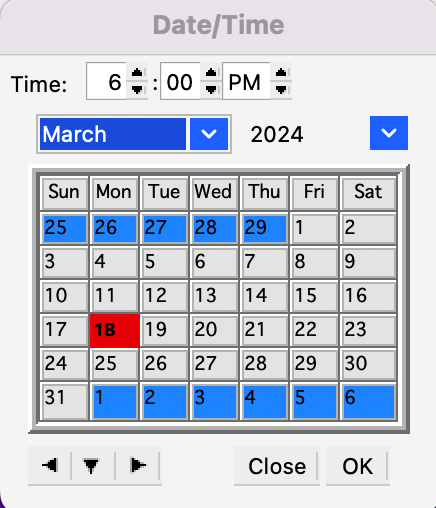Confirm with the OK button
This screenshot has height=508, width=436.
tap(358, 466)
